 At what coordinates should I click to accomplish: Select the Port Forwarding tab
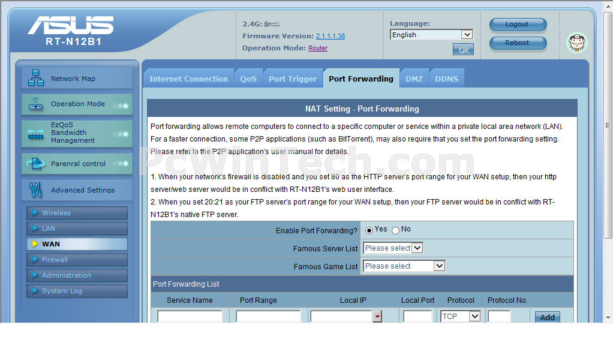pyautogui.click(x=361, y=79)
